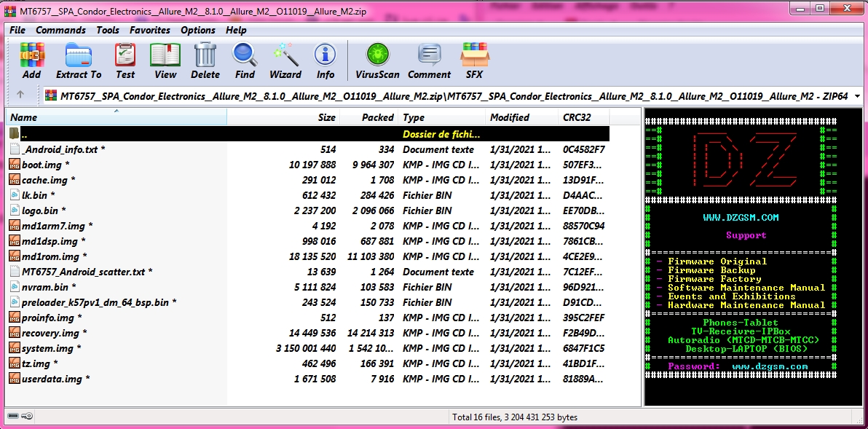Screen dimensions: 868x429
Task: Open the Favorites menu
Action: (150, 30)
